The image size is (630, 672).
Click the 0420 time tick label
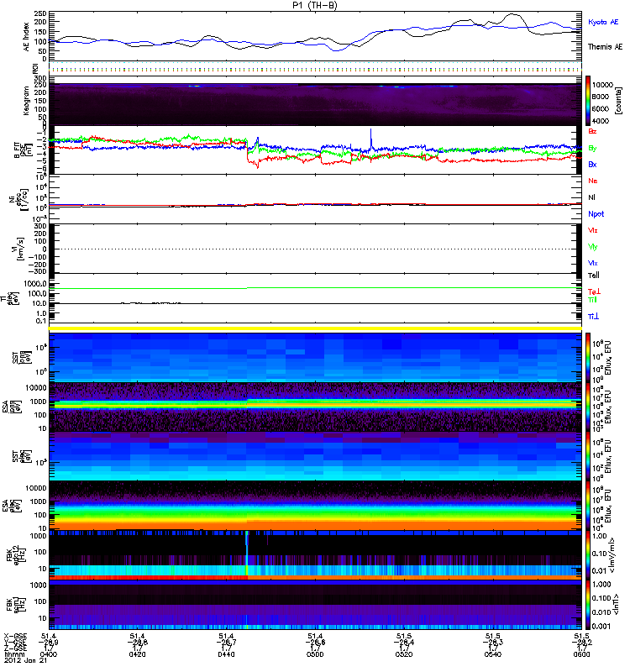coord(137,654)
